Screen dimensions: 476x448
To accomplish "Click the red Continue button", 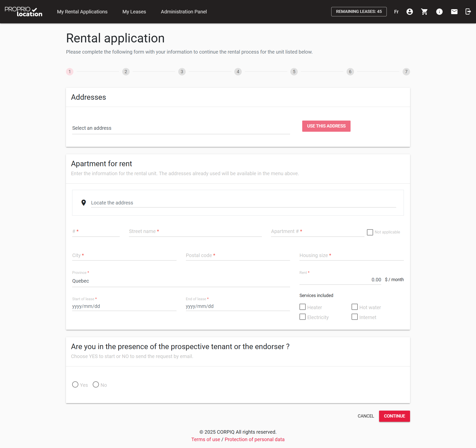I will tap(394, 416).
